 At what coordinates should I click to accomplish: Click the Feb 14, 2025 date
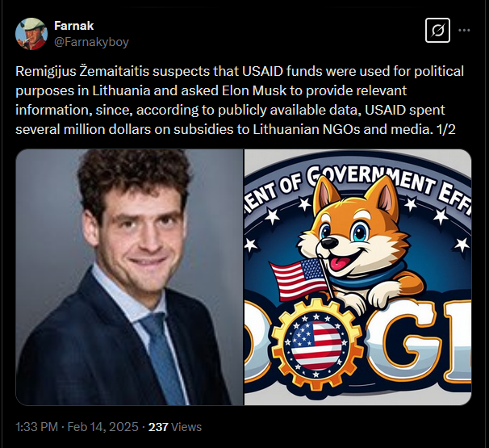coord(103,427)
